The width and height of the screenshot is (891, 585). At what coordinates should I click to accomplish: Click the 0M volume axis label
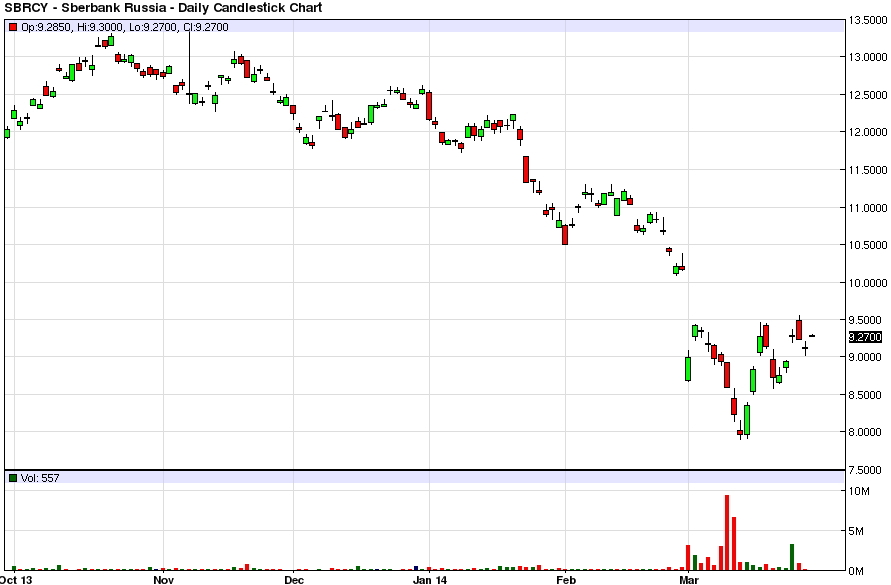(x=856, y=571)
